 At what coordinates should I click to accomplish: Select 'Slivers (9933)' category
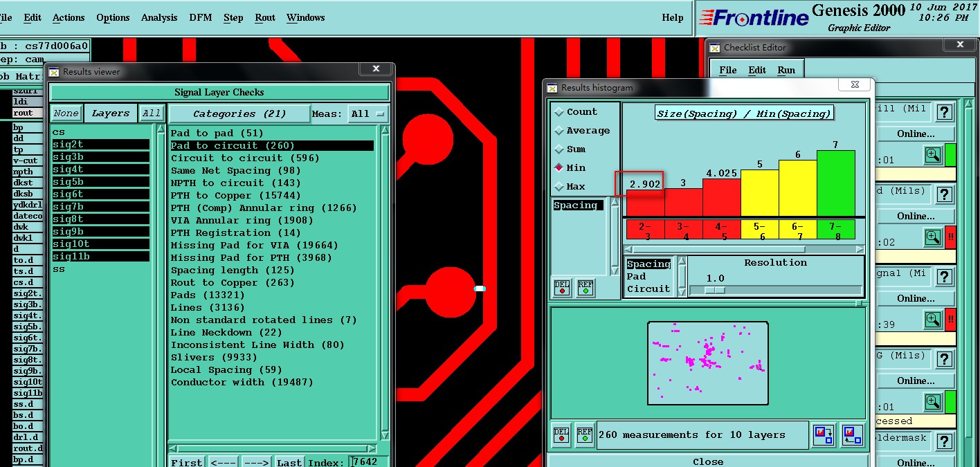point(214,357)
